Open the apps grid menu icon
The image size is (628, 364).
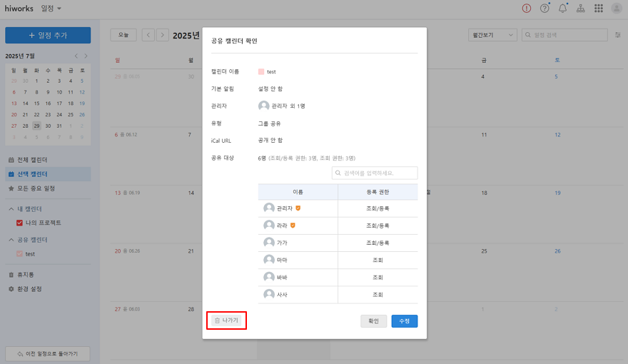(598, 9)
